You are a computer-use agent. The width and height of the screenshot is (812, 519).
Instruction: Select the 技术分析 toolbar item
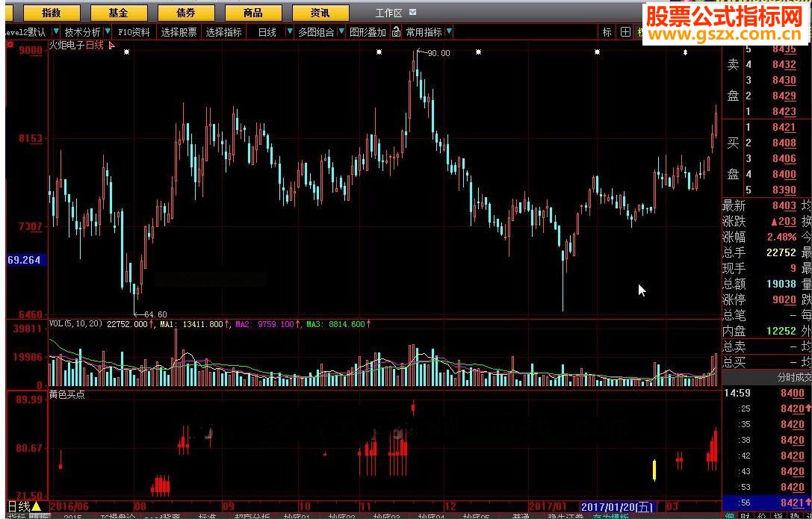[83, 32]
